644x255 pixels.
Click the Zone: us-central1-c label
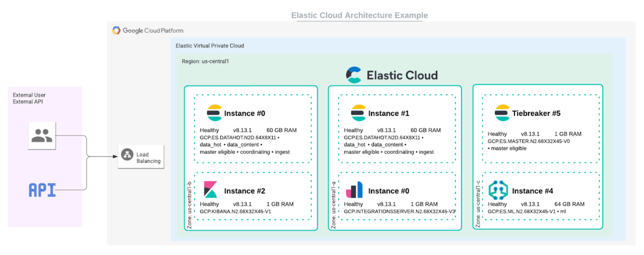[478, 204]
